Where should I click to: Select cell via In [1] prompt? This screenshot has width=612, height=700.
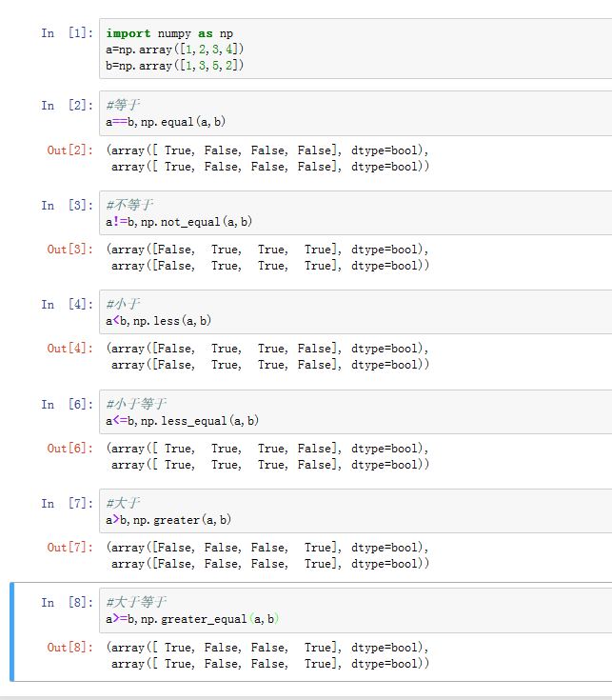pyautogui.click(x=67, y=33)
